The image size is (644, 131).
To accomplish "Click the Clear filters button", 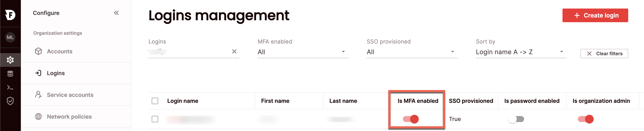I will coord(604,54).
